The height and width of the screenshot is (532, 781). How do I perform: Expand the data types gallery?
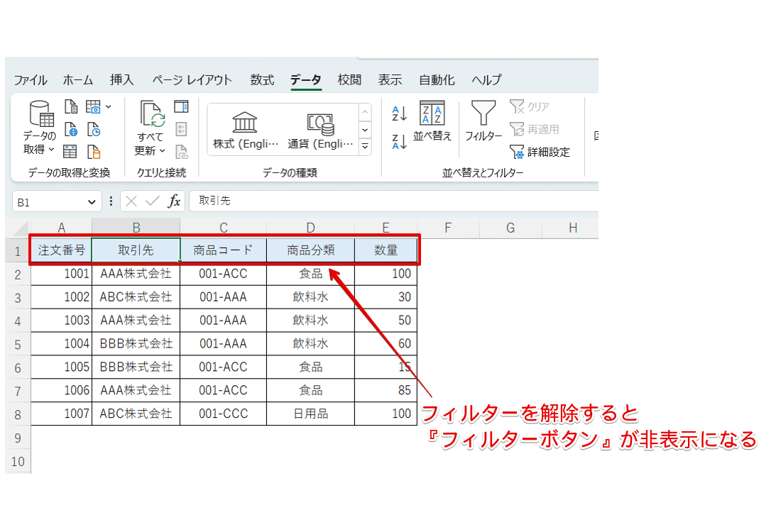pyautogui.click(x=365, y=146)
